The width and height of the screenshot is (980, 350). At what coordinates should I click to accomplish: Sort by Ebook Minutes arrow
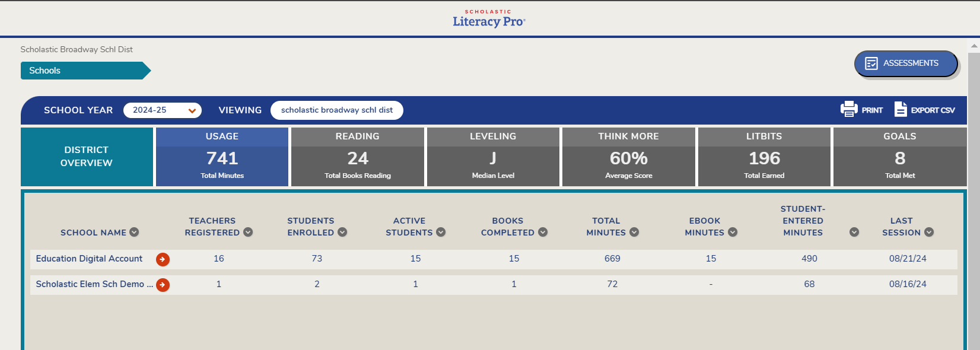[x=733, y=232]
